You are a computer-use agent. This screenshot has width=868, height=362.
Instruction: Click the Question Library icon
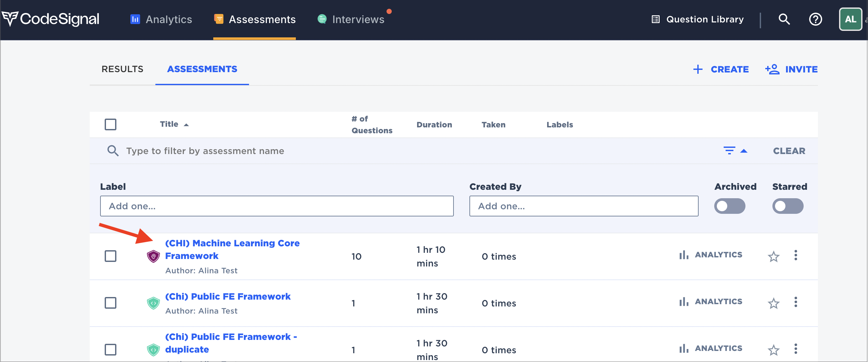(x=655, y=19)
